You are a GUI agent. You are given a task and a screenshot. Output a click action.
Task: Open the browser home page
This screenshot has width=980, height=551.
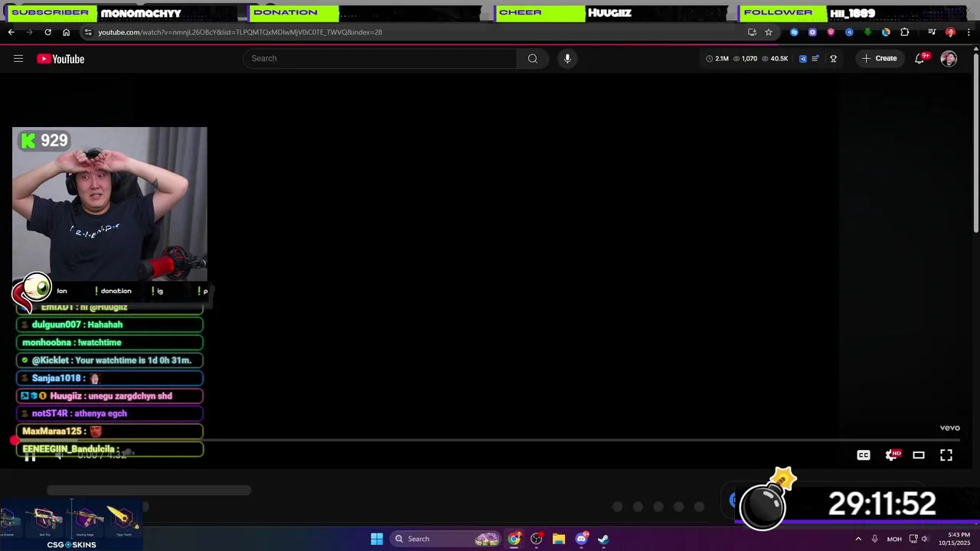(66, 32)
